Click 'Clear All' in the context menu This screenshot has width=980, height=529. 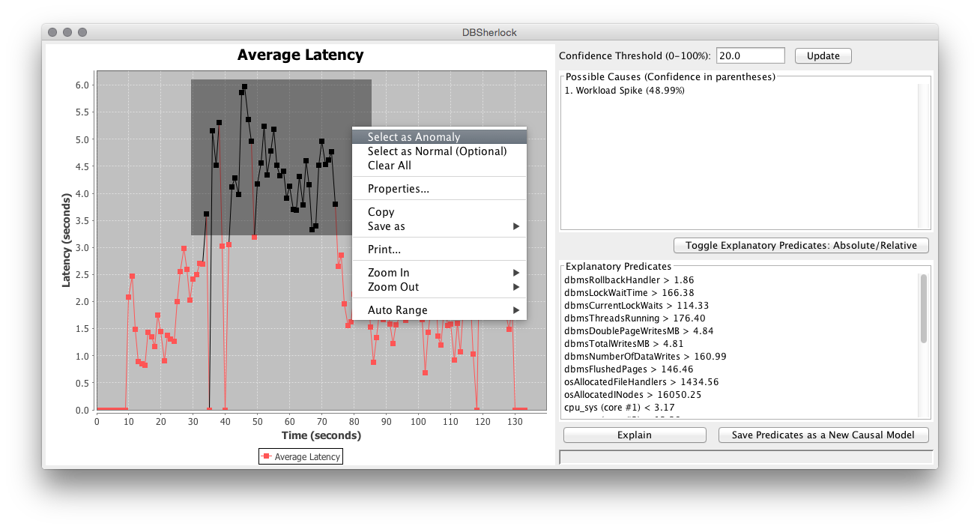389,166
